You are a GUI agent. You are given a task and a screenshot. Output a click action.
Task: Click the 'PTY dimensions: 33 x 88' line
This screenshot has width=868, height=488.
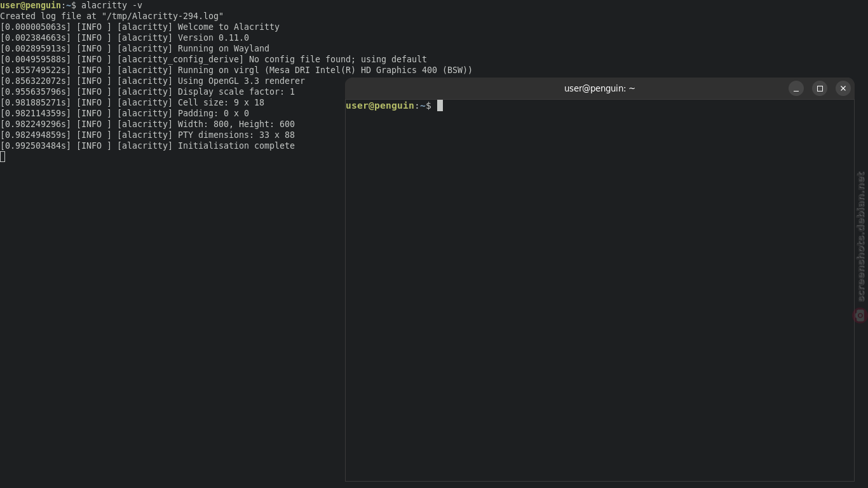tap(147, 135)
